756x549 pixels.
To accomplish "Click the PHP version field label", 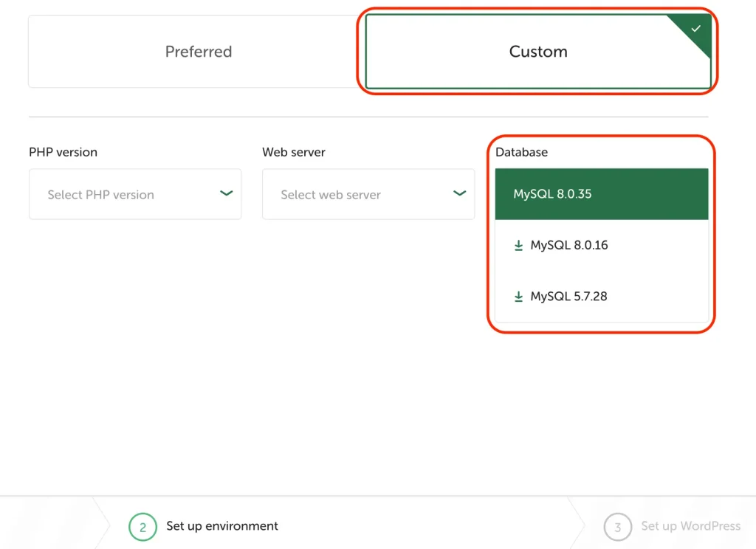I will pos(63,152).
